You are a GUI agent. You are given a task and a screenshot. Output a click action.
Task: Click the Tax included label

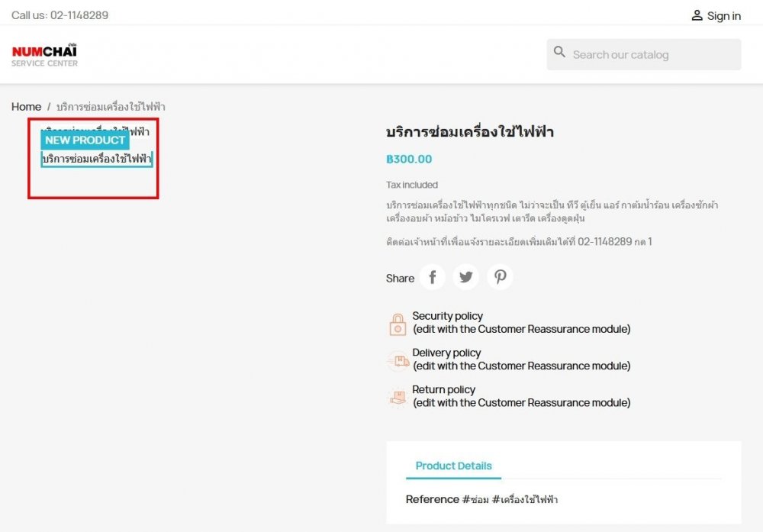tap(412, 185)
